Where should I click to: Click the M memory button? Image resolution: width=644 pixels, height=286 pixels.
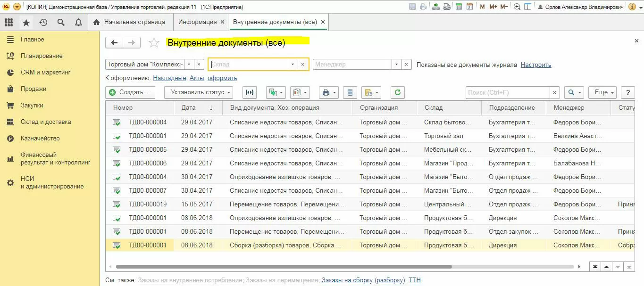pyautogui.click(x=482, y=7)
